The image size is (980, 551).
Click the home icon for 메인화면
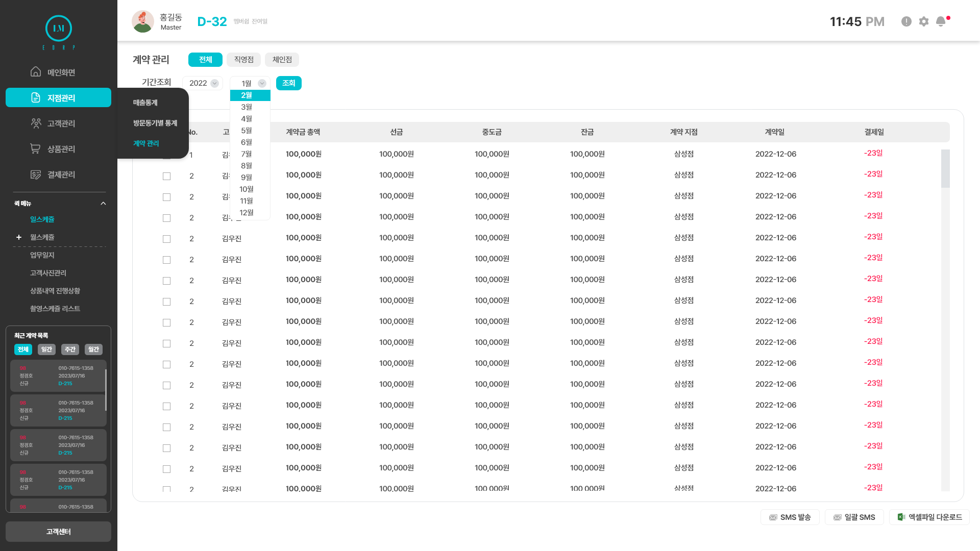click(36, 72)
